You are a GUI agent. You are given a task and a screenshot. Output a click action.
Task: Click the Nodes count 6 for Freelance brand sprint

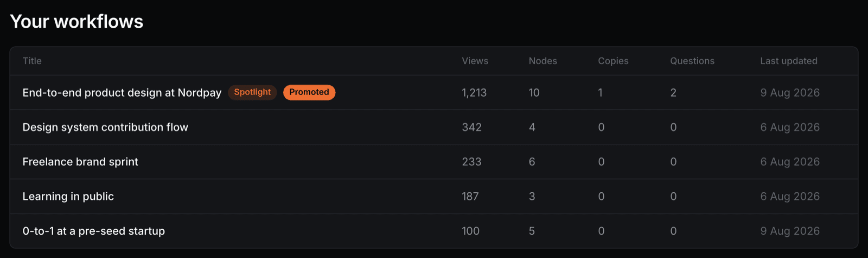(532, 162)
